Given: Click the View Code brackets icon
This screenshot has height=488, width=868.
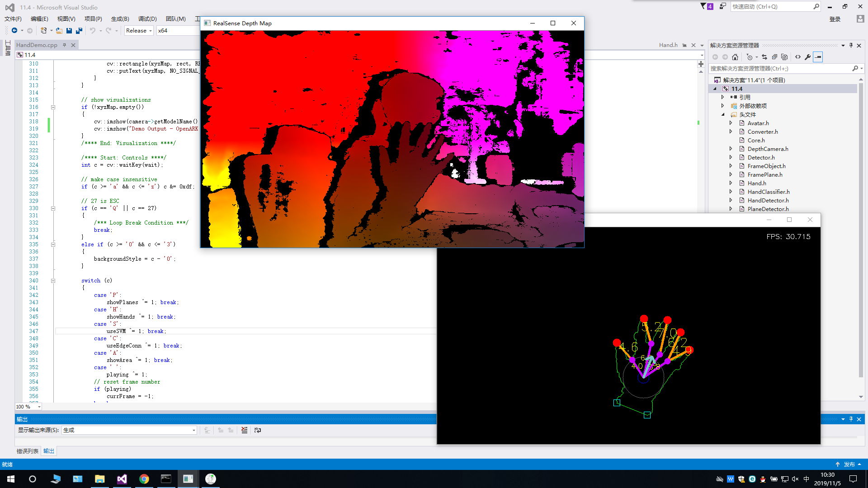Looking at the screenshot, I should [x=798, y=57].
